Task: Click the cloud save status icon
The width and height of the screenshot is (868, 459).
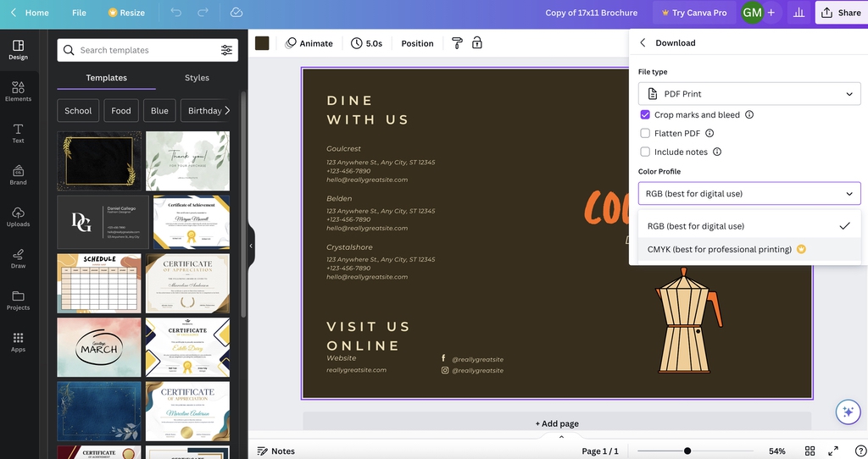Action: coord(236,12)
